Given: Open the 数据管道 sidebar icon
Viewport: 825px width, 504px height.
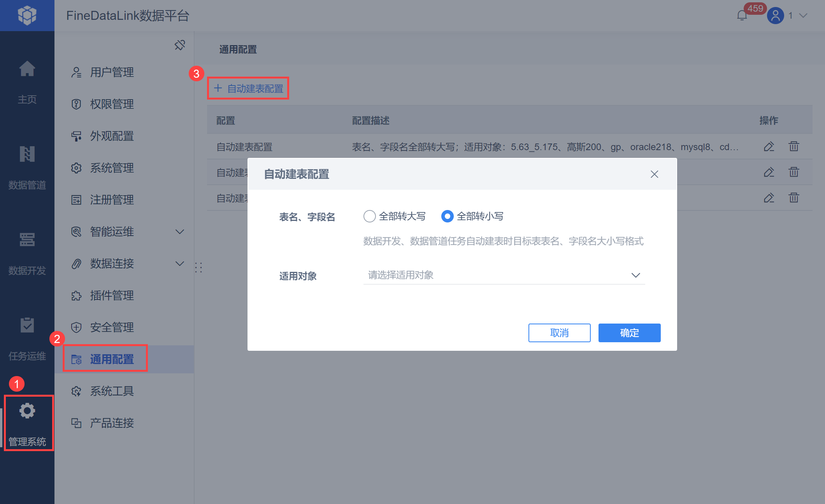Looking at the screenshot, I should point(27,155).
